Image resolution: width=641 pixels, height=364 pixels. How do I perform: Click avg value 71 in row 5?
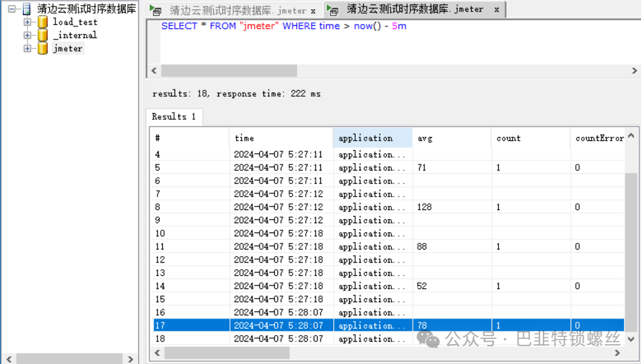pyautogui.click(x=422, y=167)
